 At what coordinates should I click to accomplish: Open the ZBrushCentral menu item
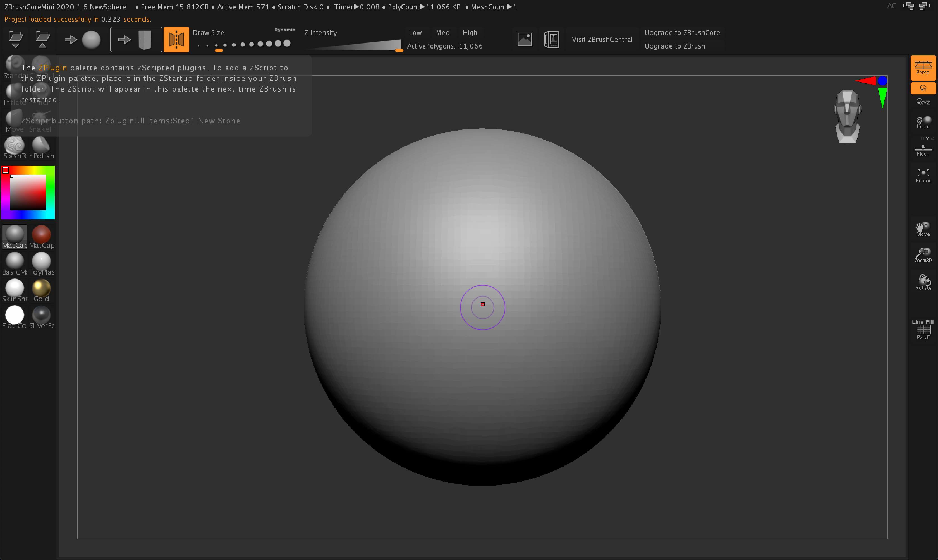coord(601,39)
